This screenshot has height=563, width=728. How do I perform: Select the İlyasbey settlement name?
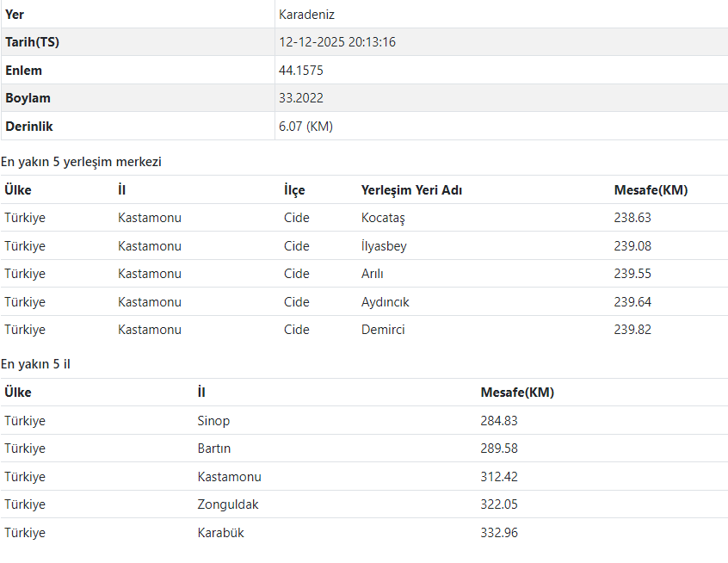384,246
